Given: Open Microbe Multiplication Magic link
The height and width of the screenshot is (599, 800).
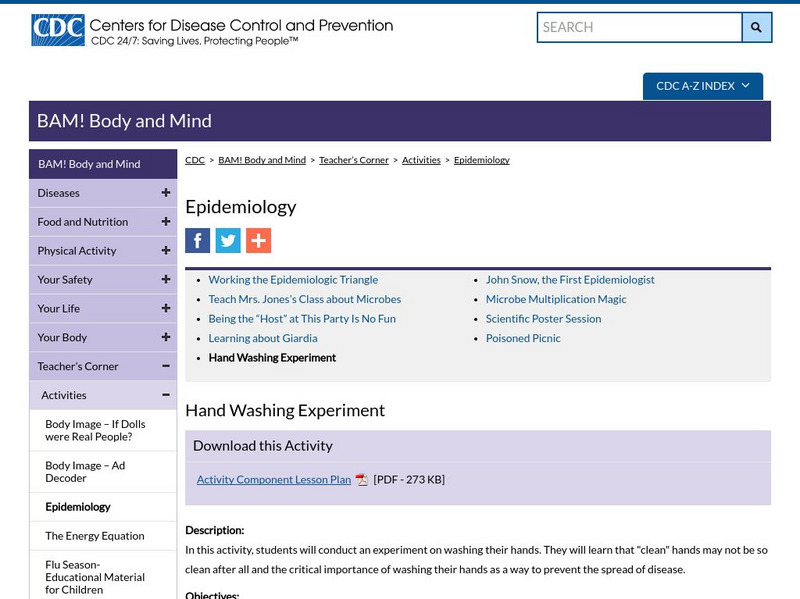Looking at the screenshot, I should 556,299.
